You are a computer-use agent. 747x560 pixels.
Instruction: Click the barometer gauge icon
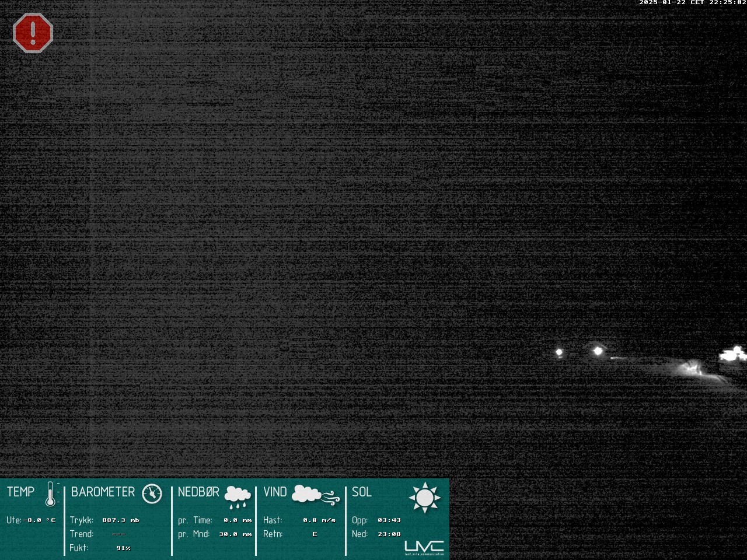pos(152,494)
